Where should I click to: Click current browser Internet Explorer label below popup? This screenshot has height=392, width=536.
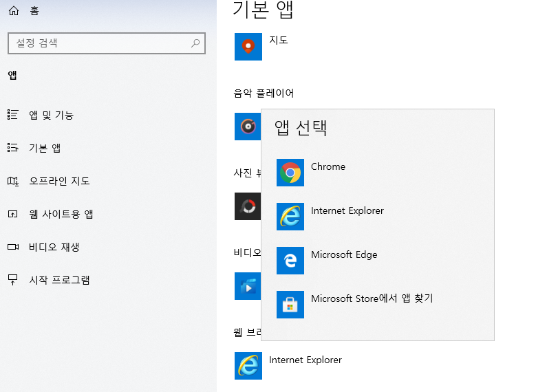coord(305,360)
